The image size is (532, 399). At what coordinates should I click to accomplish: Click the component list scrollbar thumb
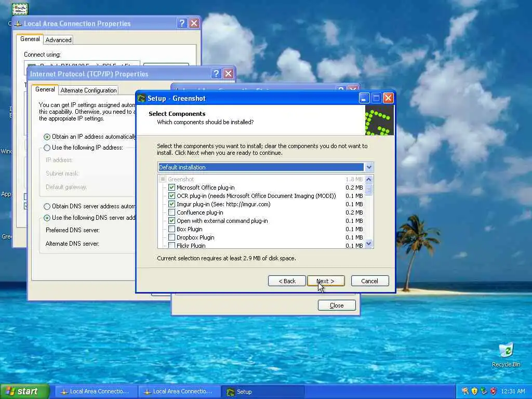[369, 189]
